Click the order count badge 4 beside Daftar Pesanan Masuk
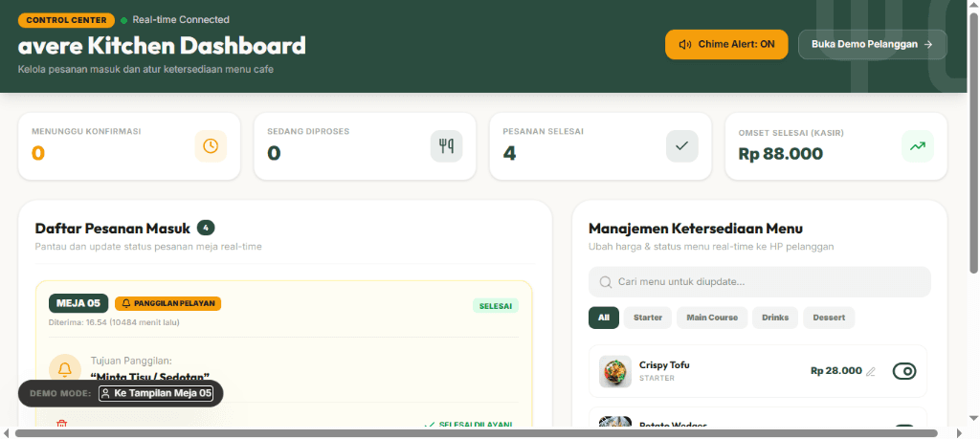 pyautogui.click(x=206, y=228)
